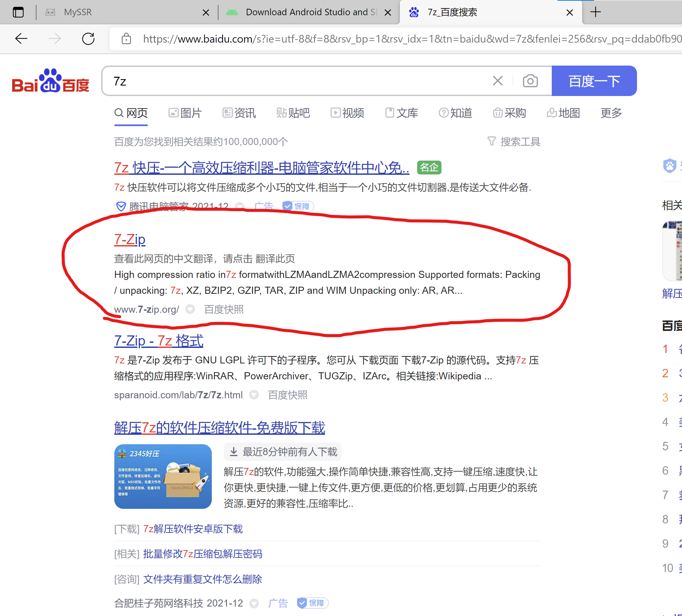Image resolution: width=682 pixels, height=616 pixels.
Task: Select the 文库 search category
Action: tap(402, 113)
